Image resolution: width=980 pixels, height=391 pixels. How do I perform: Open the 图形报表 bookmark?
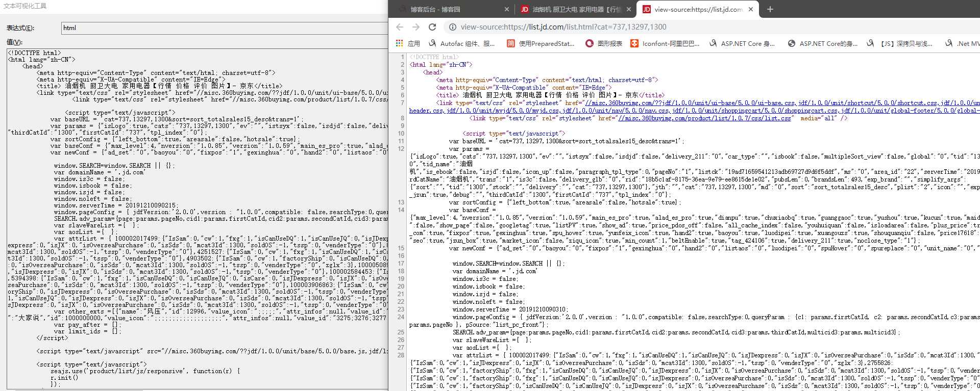pos(604,44)
